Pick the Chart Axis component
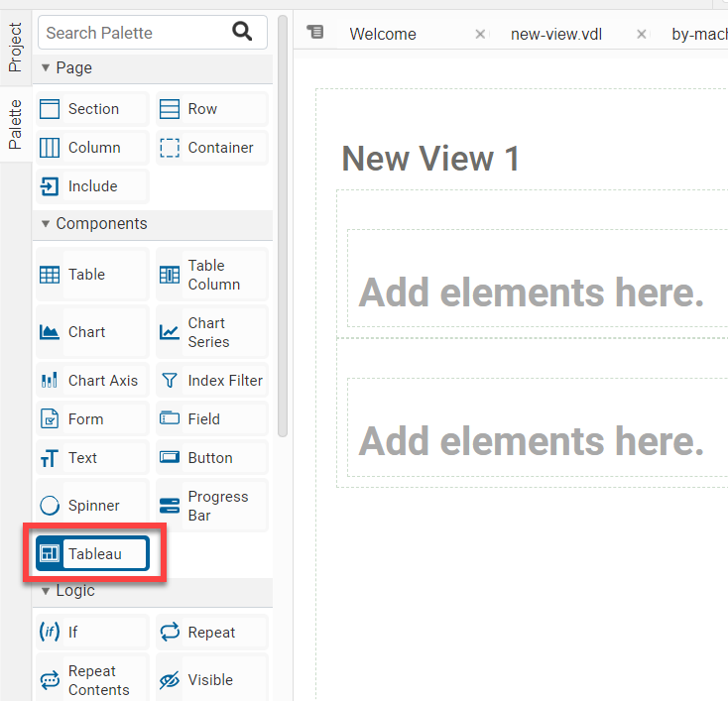Viewport: 728px width, 701px height. point(92,381)
